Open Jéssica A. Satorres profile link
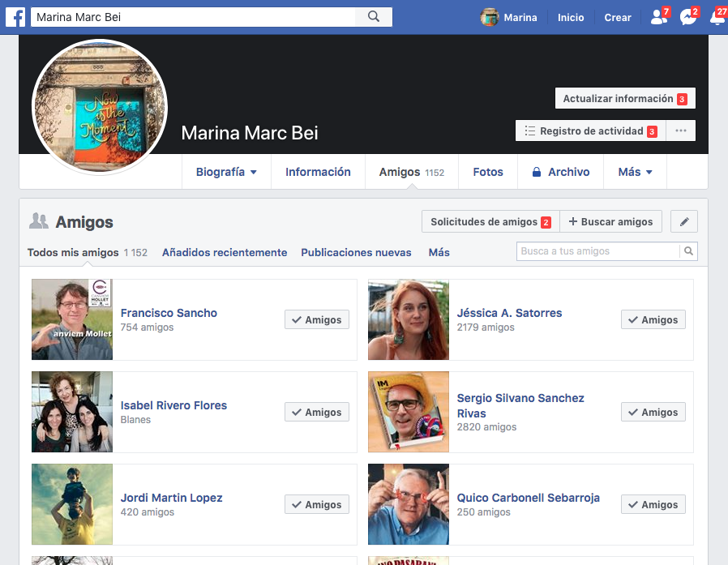Image resolution: width=728 pixels, height=565 pixels. (x=509, y=313)
